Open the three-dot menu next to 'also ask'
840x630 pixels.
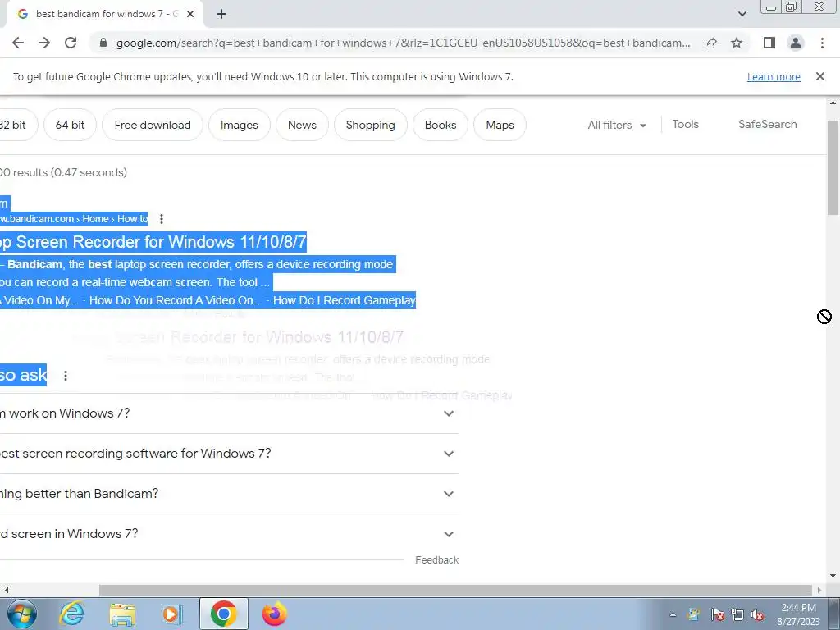pyautogui.click(x=66, y=376)
